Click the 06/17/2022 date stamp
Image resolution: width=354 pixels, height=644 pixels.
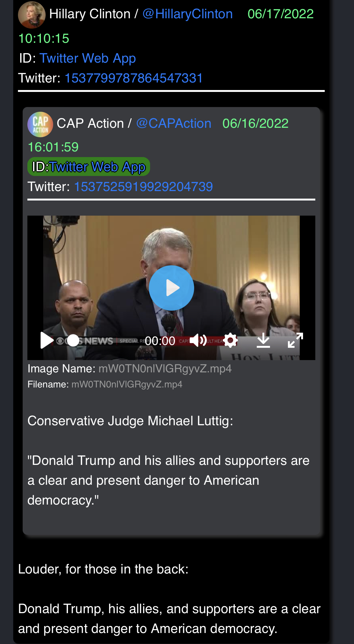pyautogui.click(x=281, y=14)
